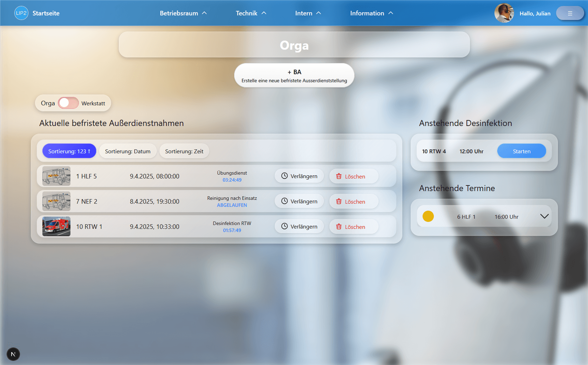Click trash icon for 10 RTW 1
Screen dimensions: 588x365
(339, 227)
